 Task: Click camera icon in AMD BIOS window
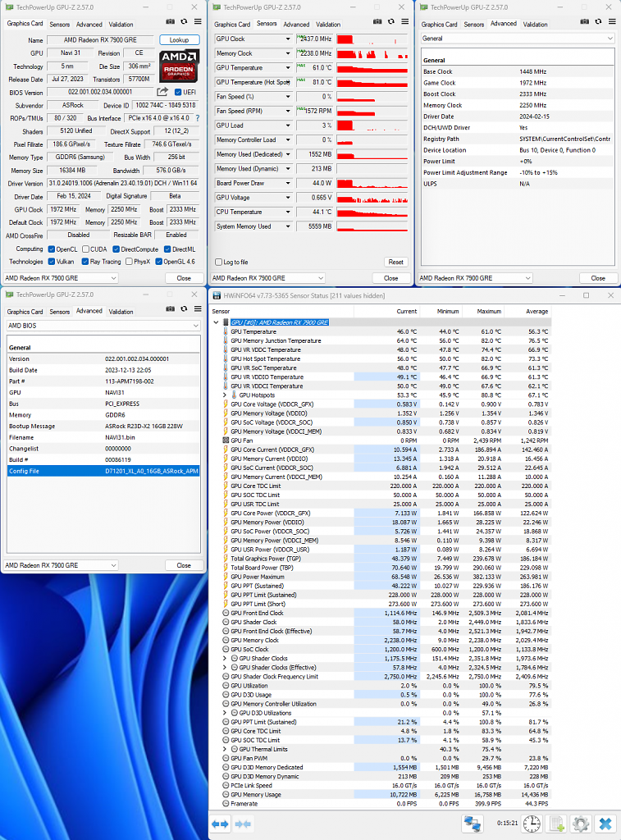pos(170,309)
